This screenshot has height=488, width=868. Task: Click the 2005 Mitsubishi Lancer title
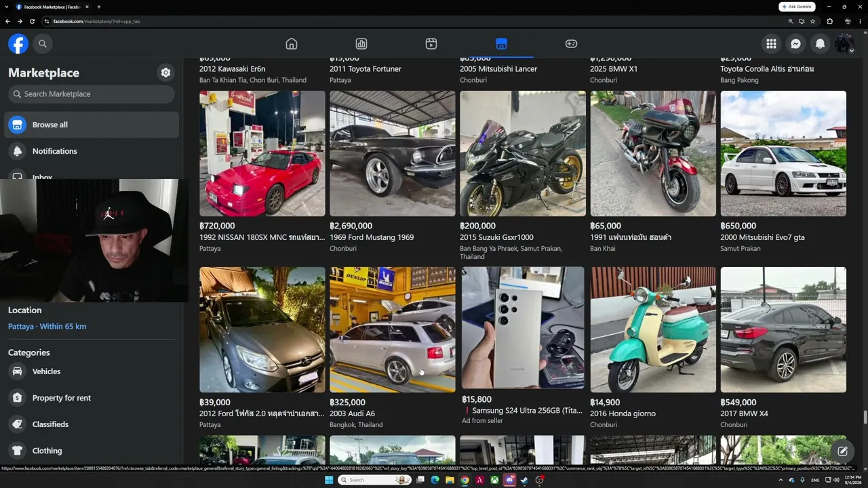498,69
